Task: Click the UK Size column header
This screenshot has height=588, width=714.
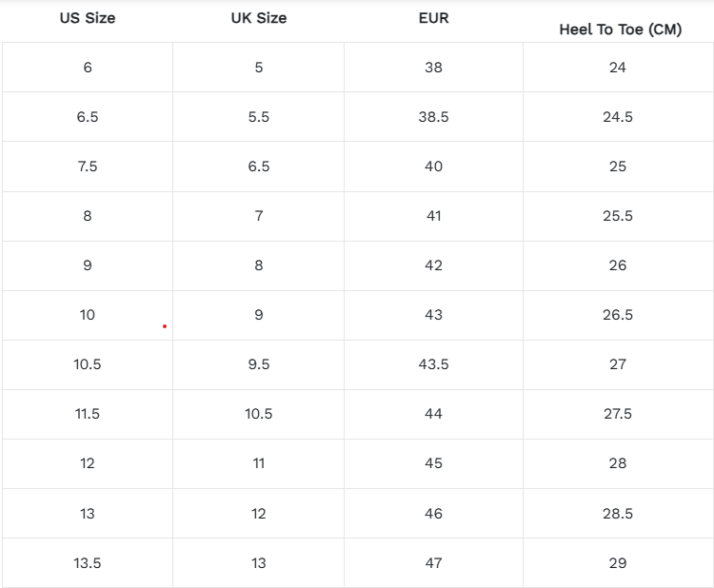Action: 258,18
